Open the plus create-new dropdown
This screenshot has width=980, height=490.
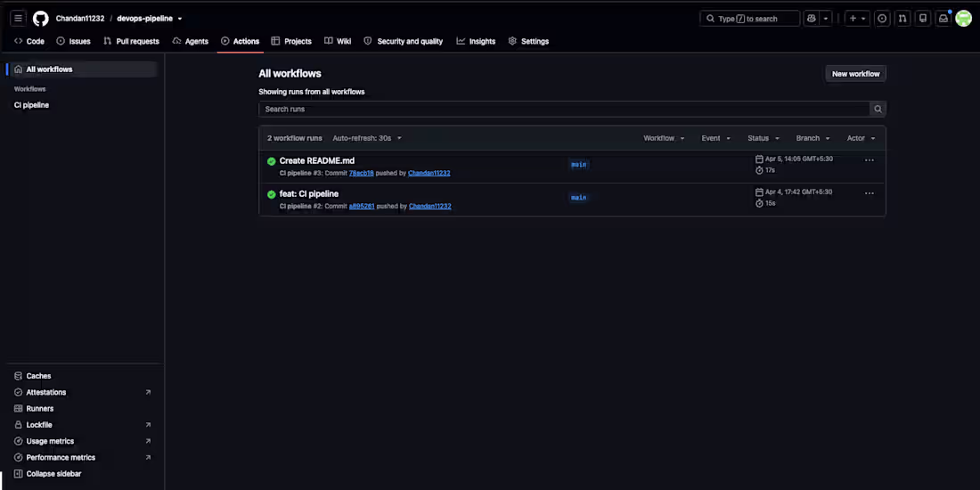pos(857,19)
